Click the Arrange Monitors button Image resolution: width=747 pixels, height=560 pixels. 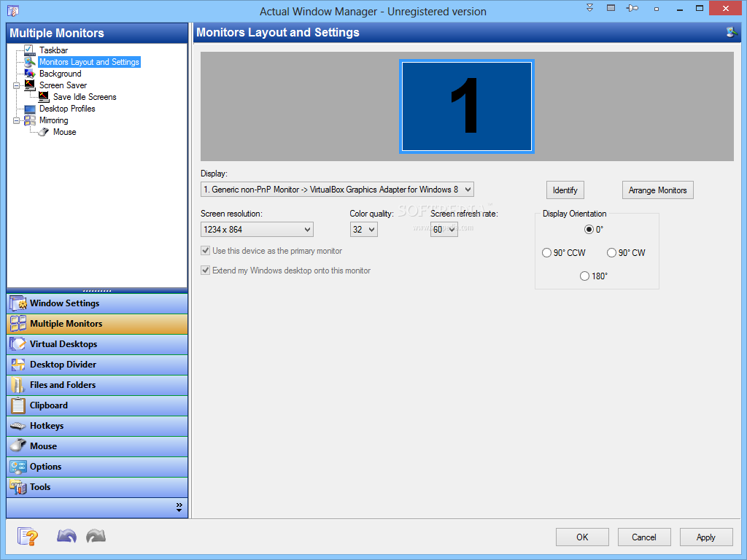point(657,190)
